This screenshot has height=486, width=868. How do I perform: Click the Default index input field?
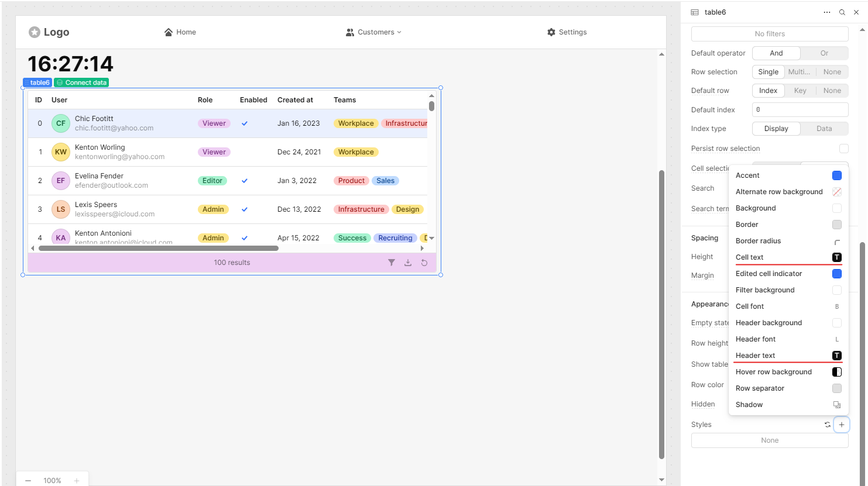pyautogui.click(x=800, y=109)
